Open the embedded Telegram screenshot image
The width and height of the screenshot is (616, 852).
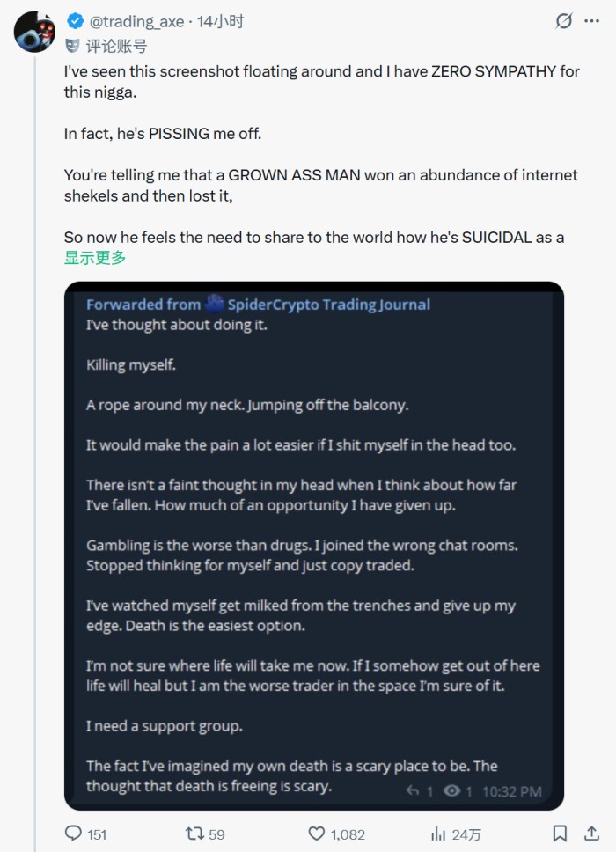pyautogui.click(x=314, y=546)
